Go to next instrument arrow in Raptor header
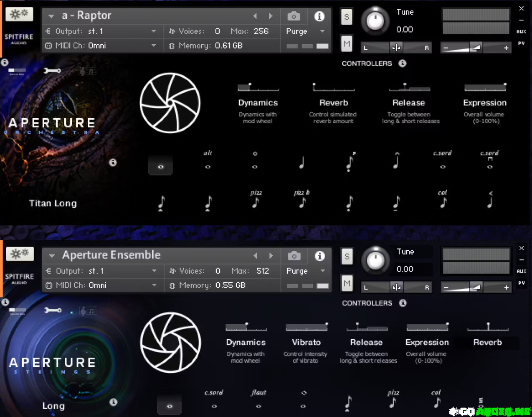The width and height of the screenshot is (532, 417). (x=271, y=16)
